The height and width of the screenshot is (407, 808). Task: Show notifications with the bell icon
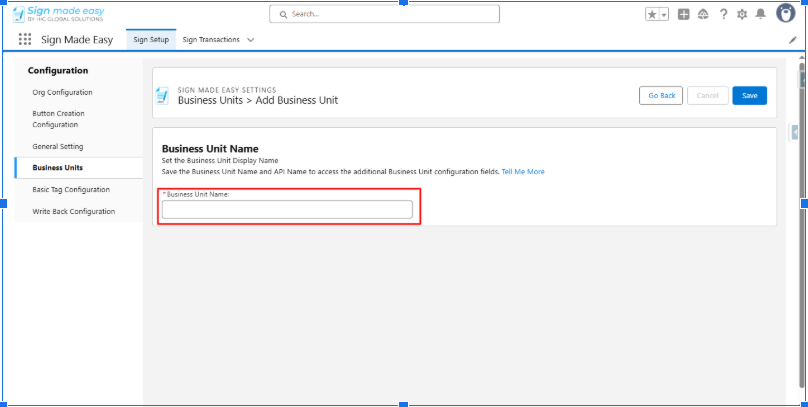[761, 14]
